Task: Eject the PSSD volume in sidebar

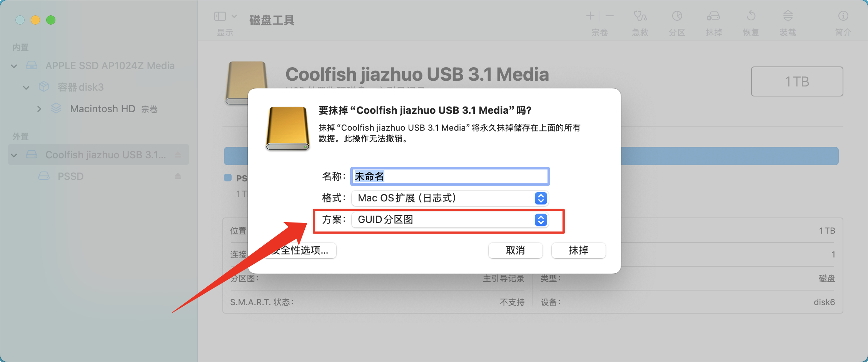Action: 178,176
